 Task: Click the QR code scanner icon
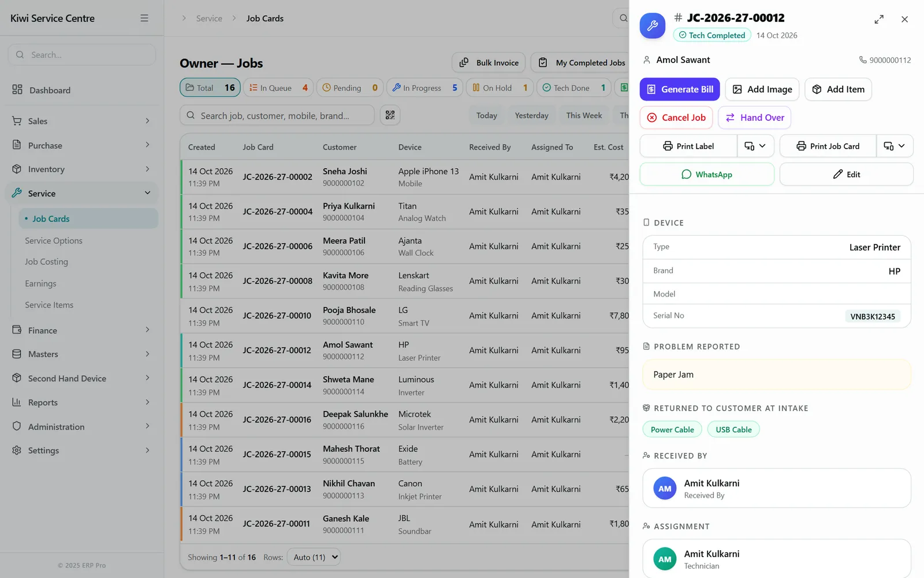tap(390, 116)
